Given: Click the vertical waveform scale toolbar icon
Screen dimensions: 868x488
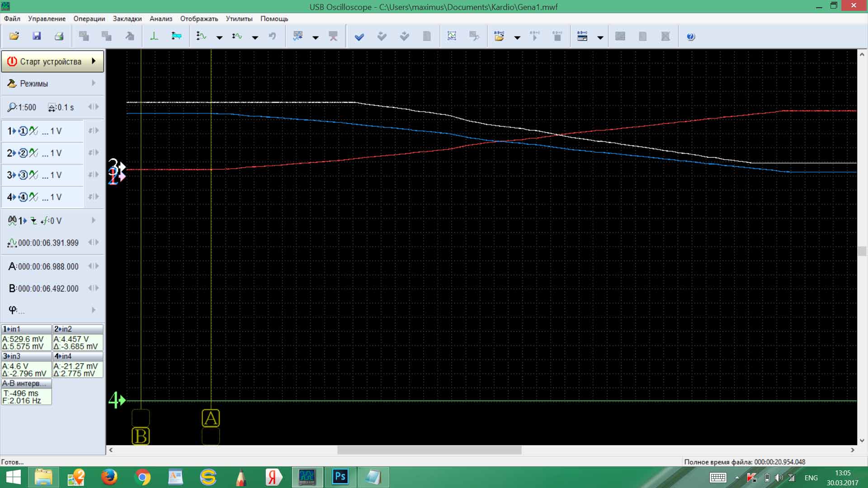Looking at the screenshot, I should [x=201, y=36].
